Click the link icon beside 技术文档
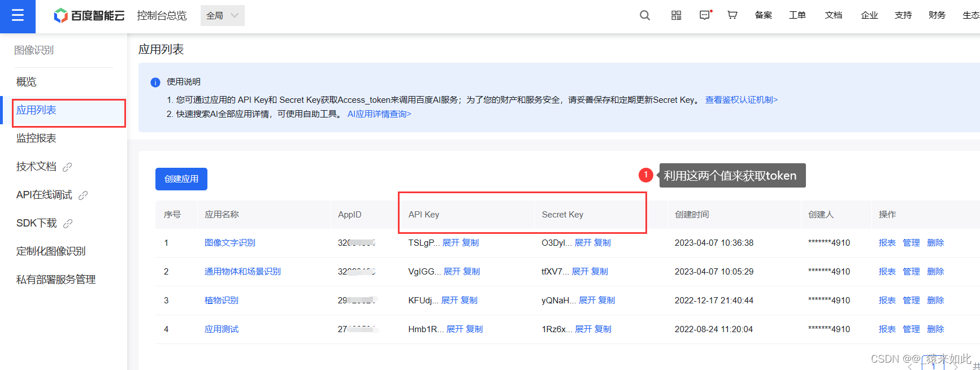The width and height of the screenshot is (980, 370). pyautogui.click(x=67, y=167)
